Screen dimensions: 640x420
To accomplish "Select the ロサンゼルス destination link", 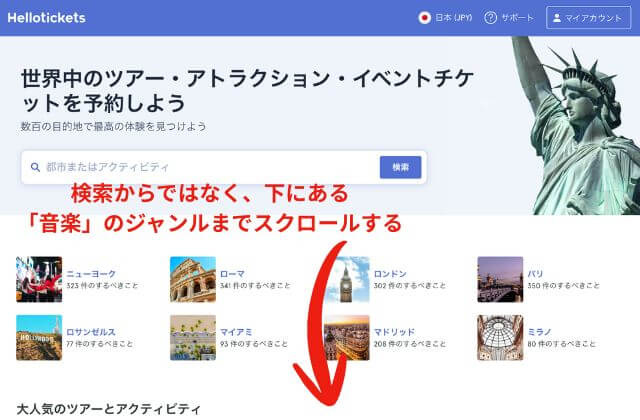I will coord(91,332).
